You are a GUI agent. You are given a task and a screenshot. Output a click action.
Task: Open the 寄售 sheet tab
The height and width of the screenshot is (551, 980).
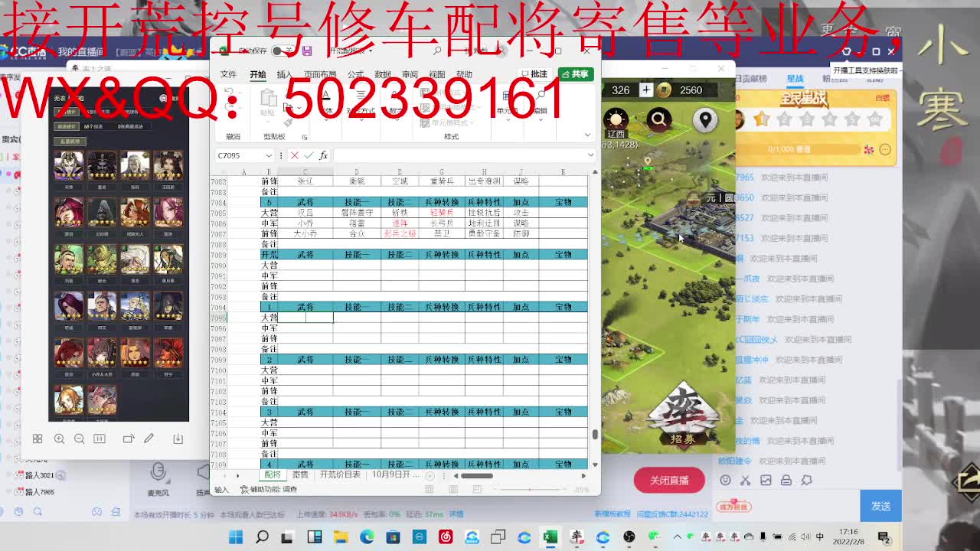[299, 475]
